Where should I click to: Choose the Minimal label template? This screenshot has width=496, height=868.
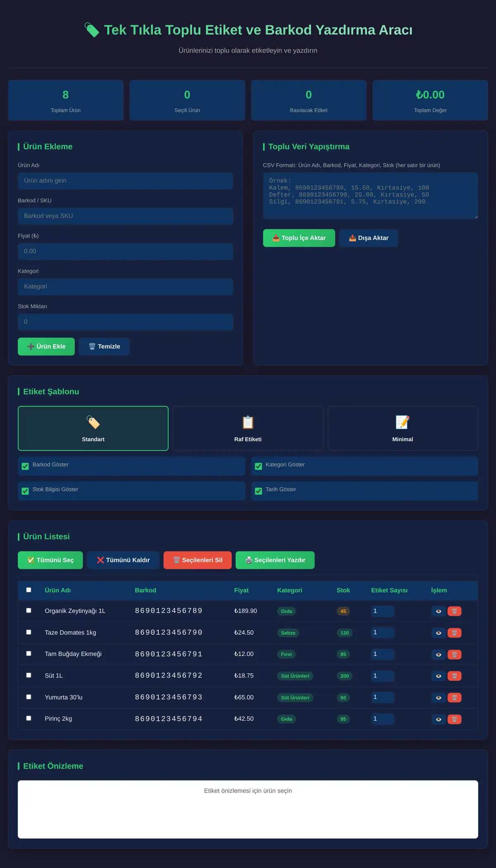pyautogui.click(x=403, y=428)
